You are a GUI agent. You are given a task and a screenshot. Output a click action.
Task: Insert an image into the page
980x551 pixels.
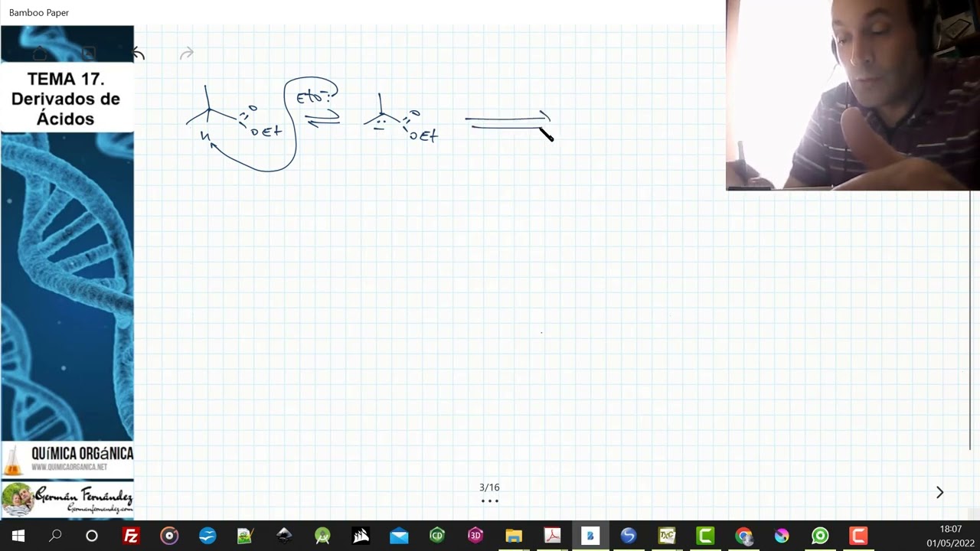point(89,54)
